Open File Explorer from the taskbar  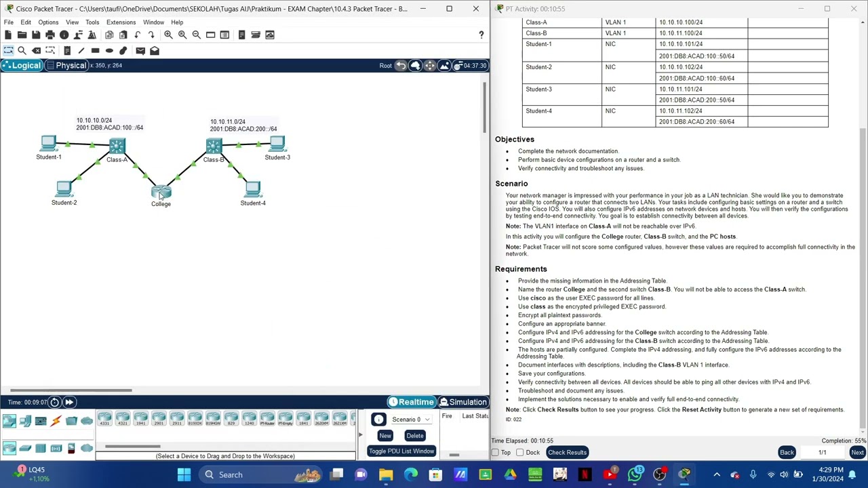(x=385, y=474)
